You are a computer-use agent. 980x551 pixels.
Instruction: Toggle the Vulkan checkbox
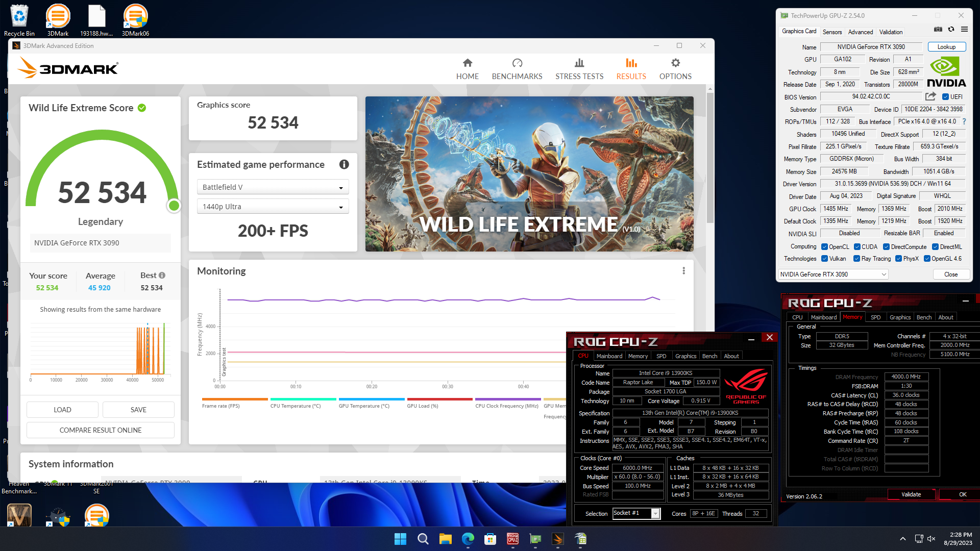pos(824,259)
